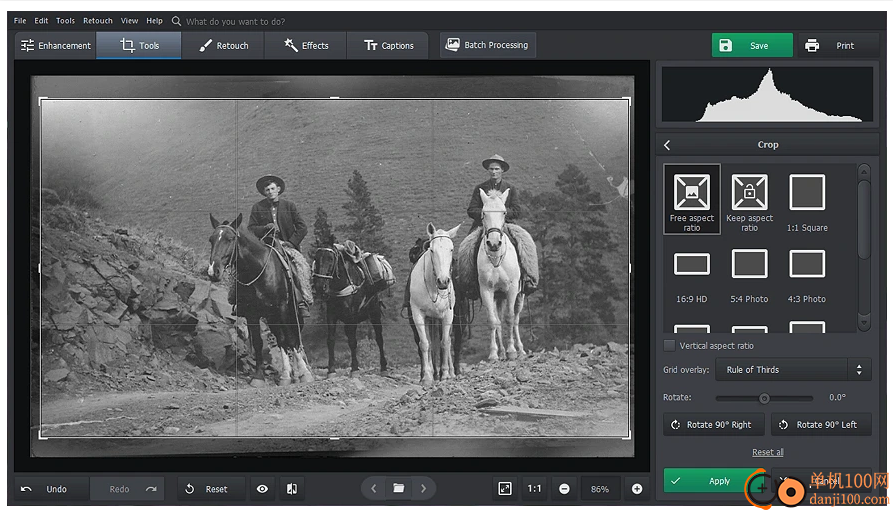This screenshot has height=510, width=893.
Task: Toggle the eye preview original icon
Action: 262,489
